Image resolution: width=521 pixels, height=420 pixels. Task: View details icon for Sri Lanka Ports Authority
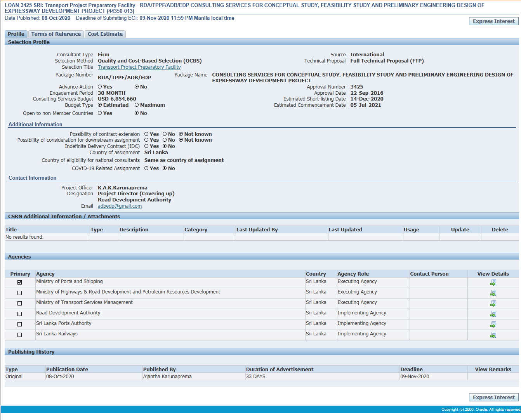[x=493, y=325]
